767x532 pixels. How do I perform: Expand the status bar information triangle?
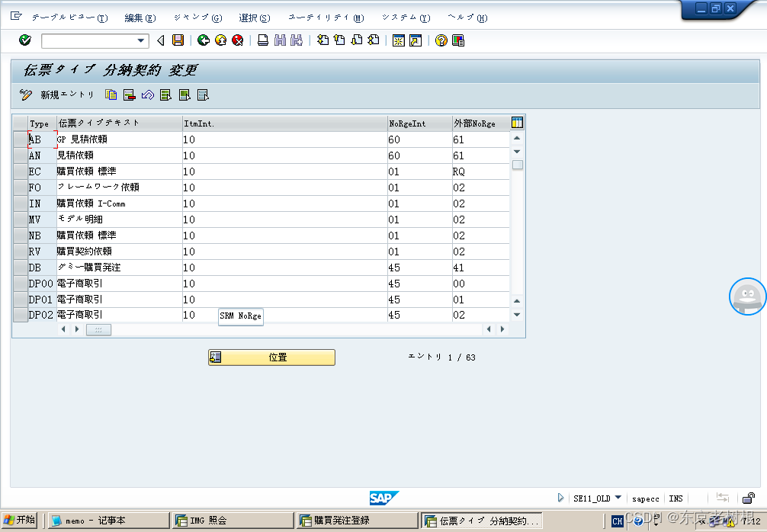[560, 498]
